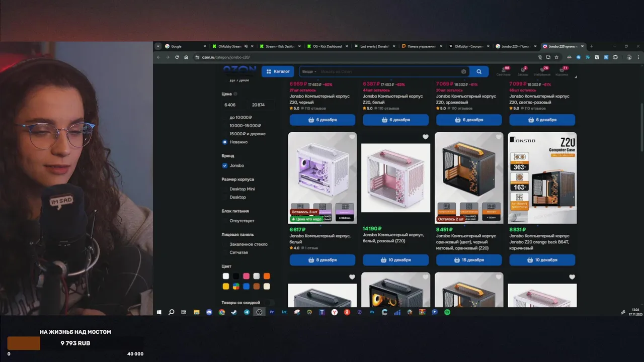Add the orange Z20 case, 6 декабря
This screenshot has height=362, width=644.
469,120
